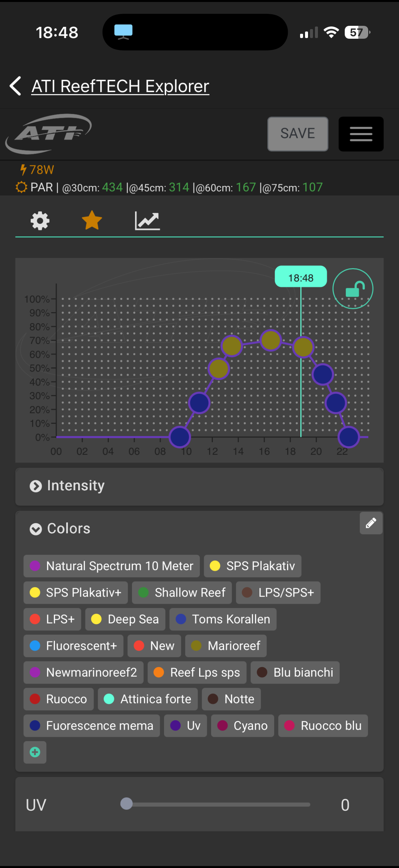The image size is (399, 868).
Task: Select the New color preset
Action: (x=154, y=646)
